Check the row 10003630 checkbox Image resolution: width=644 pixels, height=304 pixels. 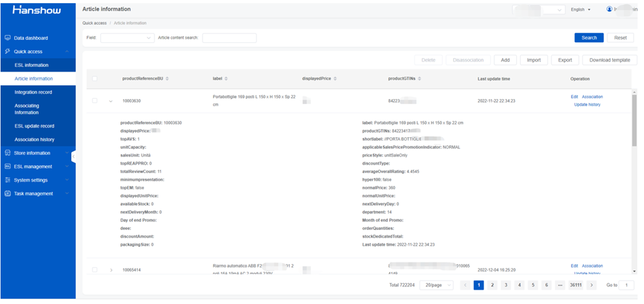pyautogui.click(x=95, y=100)
